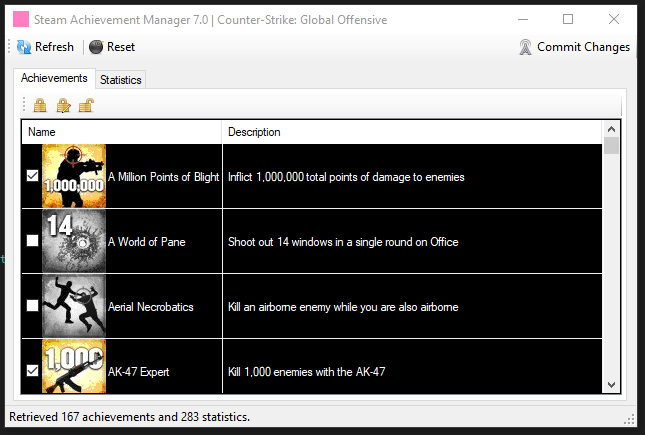This screenshot has width=645, height=435.
Task: Select the 'AK-47 Expert' name text
Action: (x=138, y=372)
